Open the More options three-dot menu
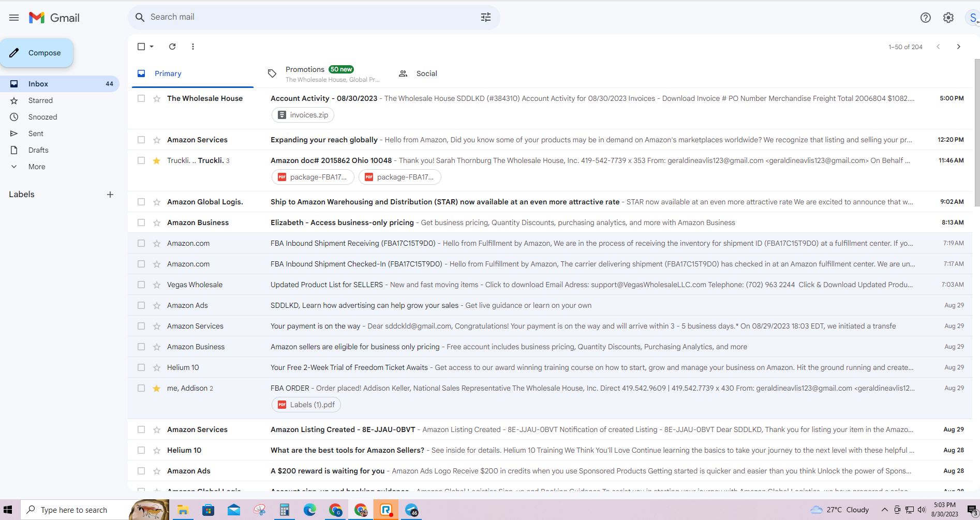This screenshot has height=520, width=980. coord(193,47)
